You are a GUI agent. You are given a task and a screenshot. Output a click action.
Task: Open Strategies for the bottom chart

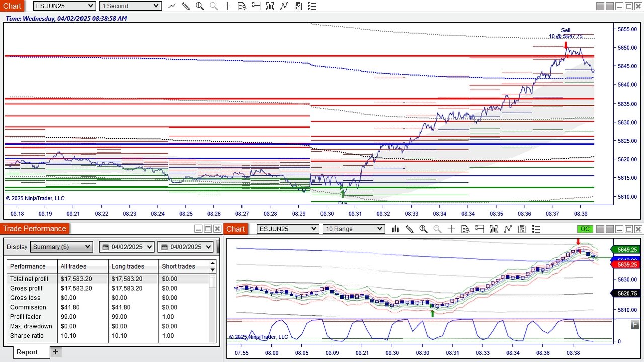click(508, 229)
